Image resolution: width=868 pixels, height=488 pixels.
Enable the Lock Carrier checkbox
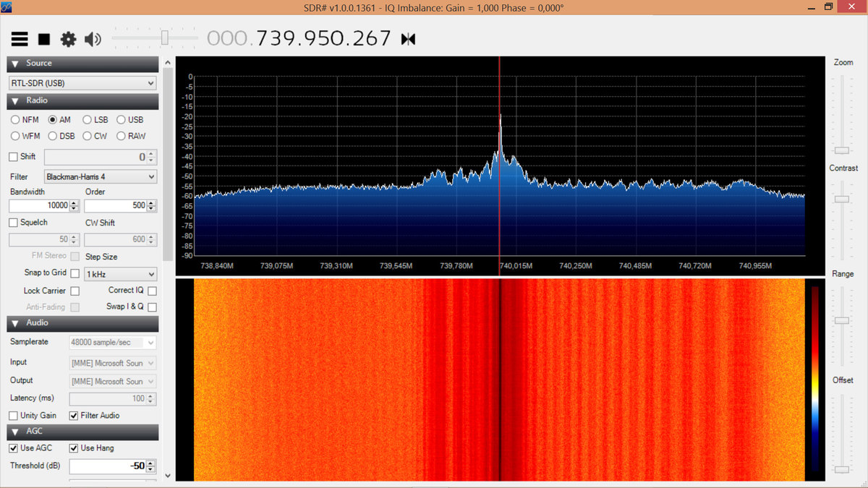tap(75, 291)
